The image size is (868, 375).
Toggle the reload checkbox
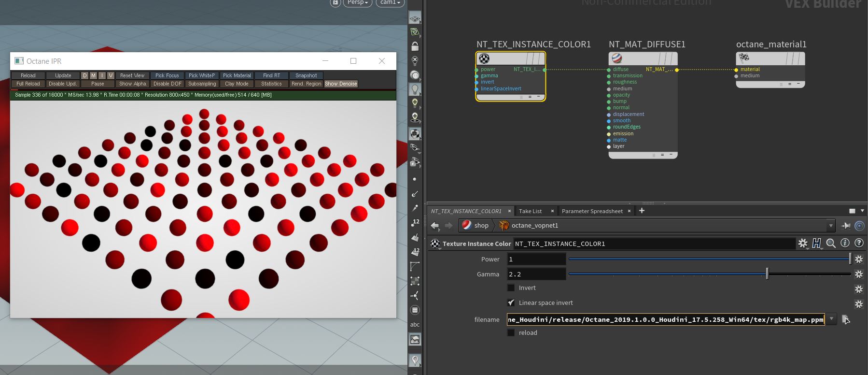[511, 332]
